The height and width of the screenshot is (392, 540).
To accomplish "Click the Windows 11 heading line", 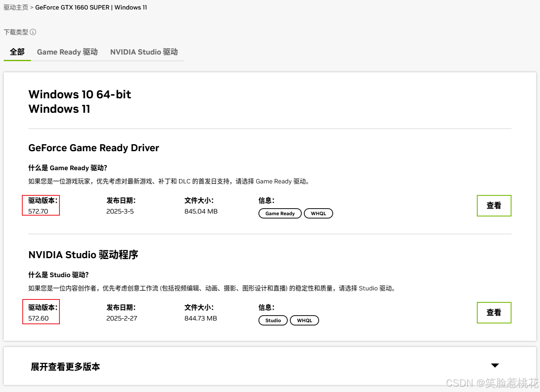I will 59,109.
